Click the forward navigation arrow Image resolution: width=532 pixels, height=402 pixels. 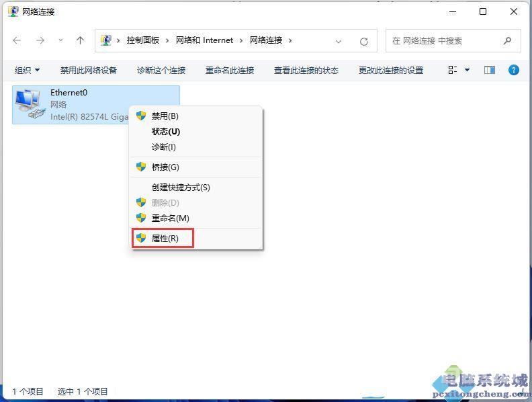(x=40, y=41)
